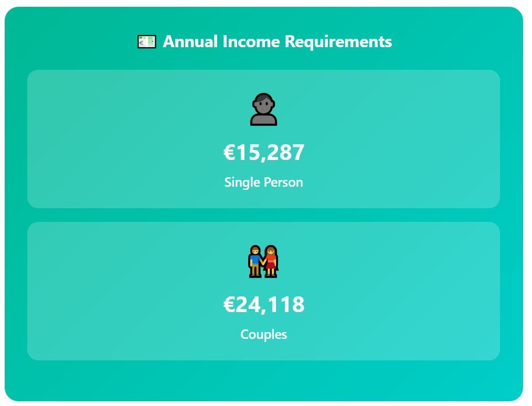The width and height of the screenshot is (532, 406).
Task: Select the €24,118 amount text
Action: (263, 305)
